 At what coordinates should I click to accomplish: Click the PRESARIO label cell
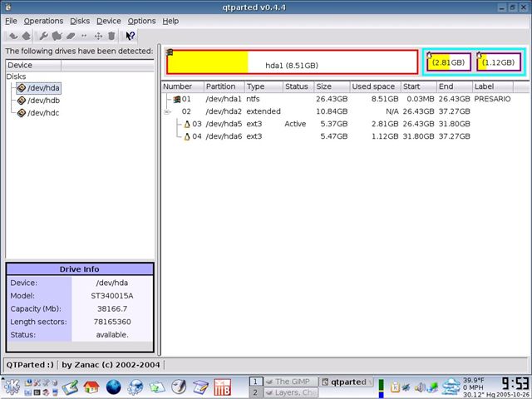pos(492,99)
